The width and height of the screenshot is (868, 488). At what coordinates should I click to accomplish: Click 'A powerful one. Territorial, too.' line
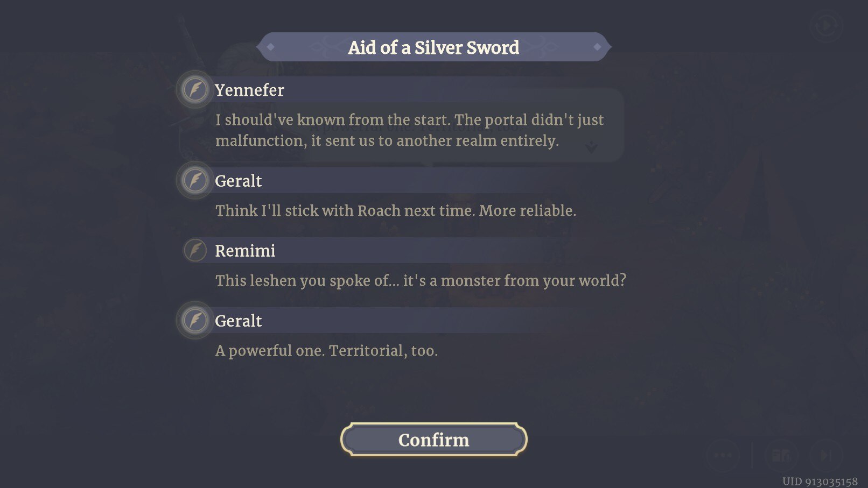click(326, 351)
